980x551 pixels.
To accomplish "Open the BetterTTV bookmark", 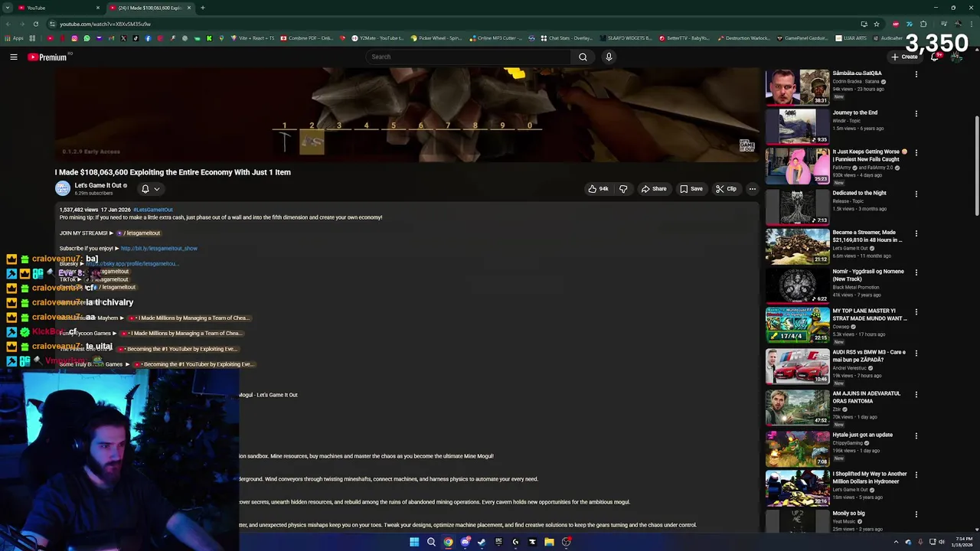I will click(x=684, y=38).
